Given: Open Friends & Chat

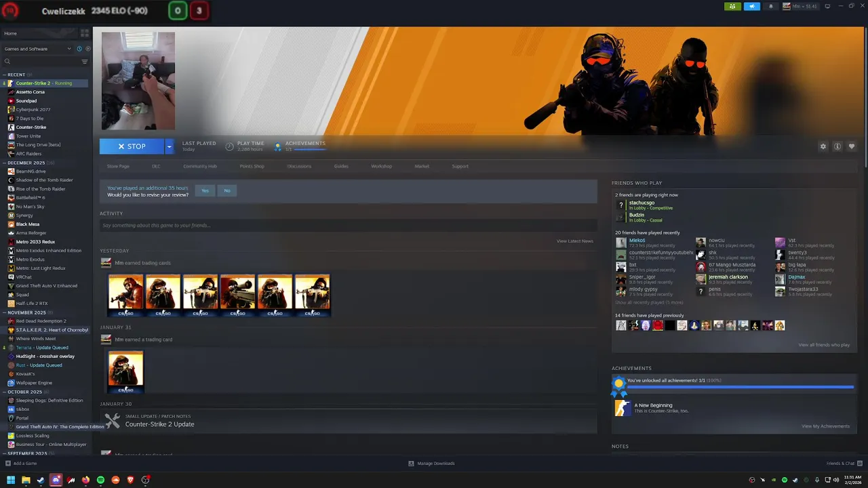Looking at the screenshot, I should point(844,464).
